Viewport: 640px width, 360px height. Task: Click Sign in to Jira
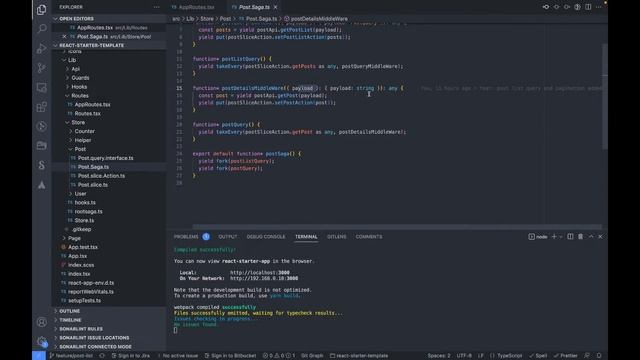tap(131, 356)
